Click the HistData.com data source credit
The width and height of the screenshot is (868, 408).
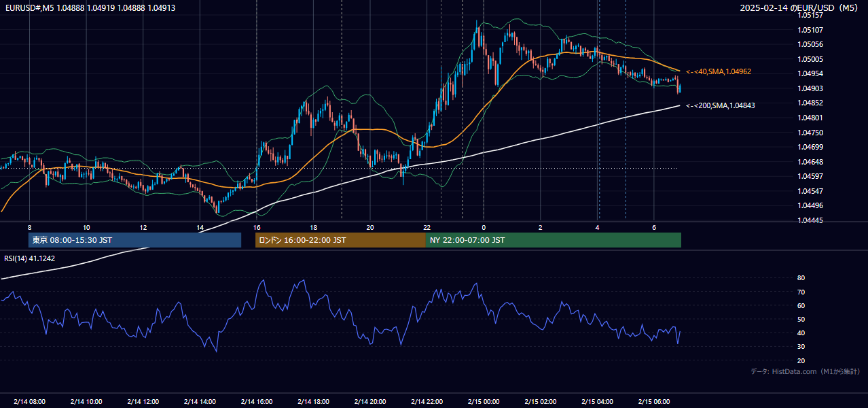tap(806, 371)
